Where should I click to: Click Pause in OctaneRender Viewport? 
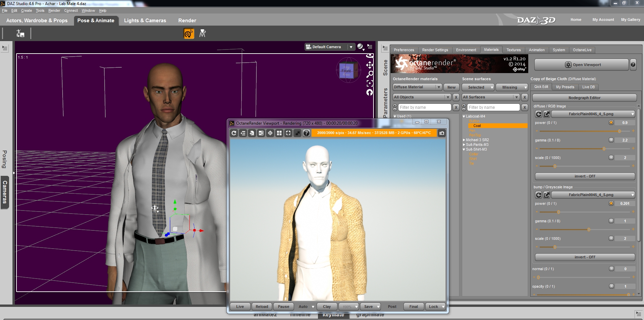(283, 307)
